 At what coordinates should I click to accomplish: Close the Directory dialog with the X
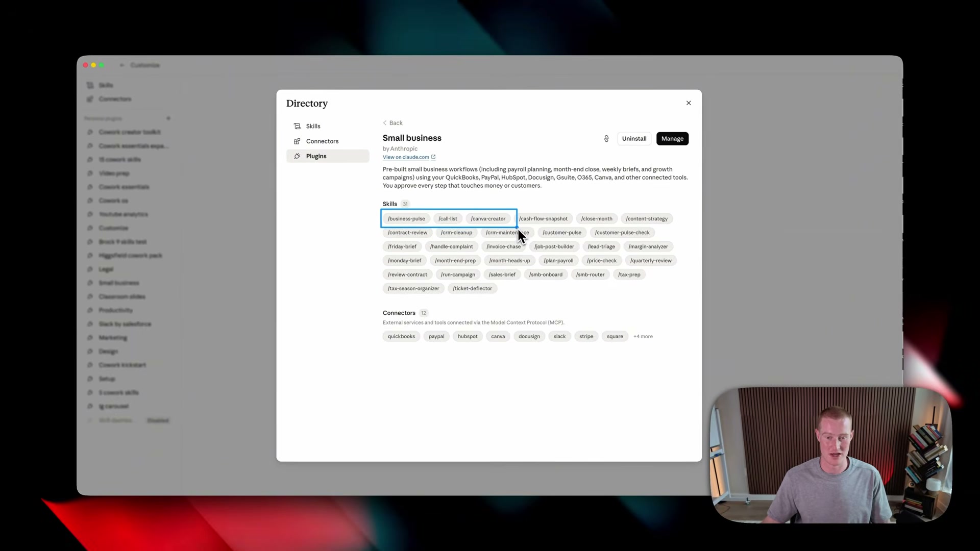click(x=689, y=103)
